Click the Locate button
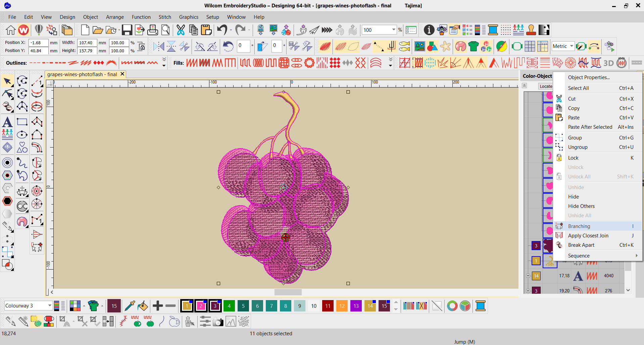The height and width of the screenshot is (345, 644). (546, 86)
